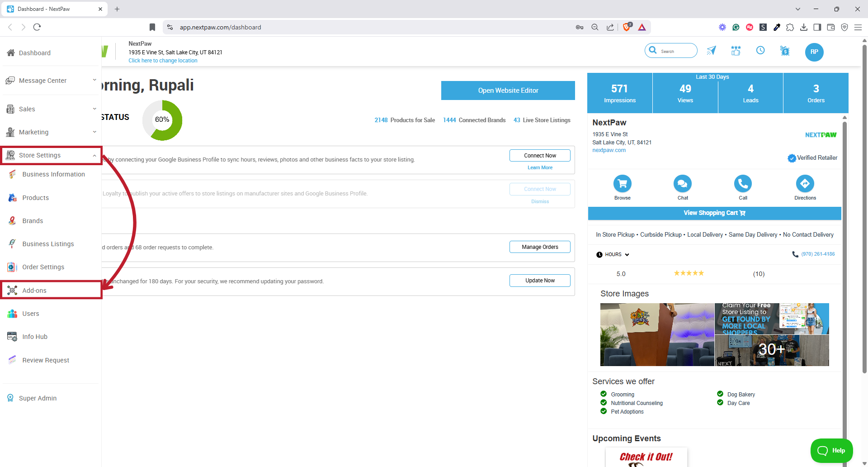Click the five-star rating

(689, 273)
